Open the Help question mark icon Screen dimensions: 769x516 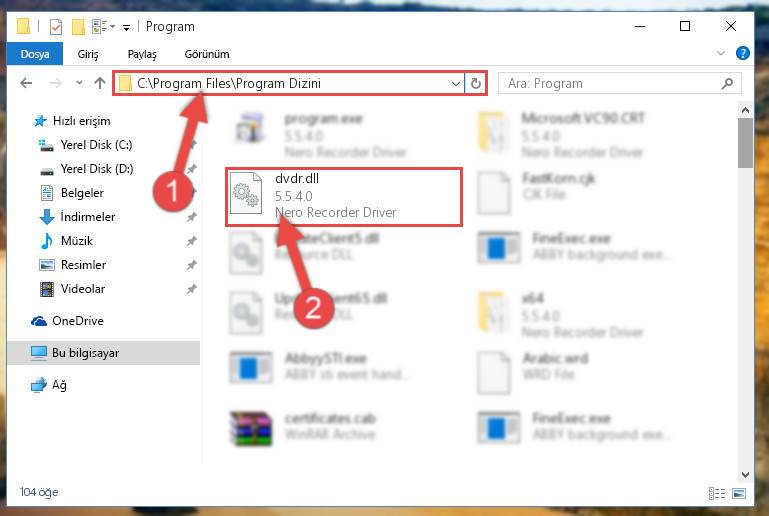(743, 53)
